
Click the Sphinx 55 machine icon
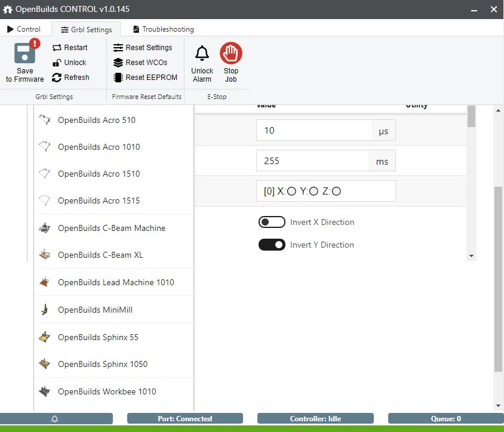pyautogui.click(x=45, y=337)
